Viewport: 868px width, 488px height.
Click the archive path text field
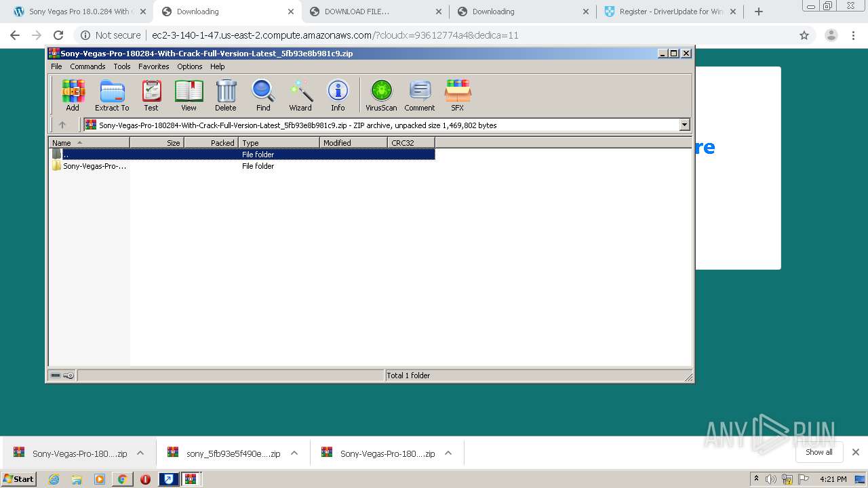point(381,125)
